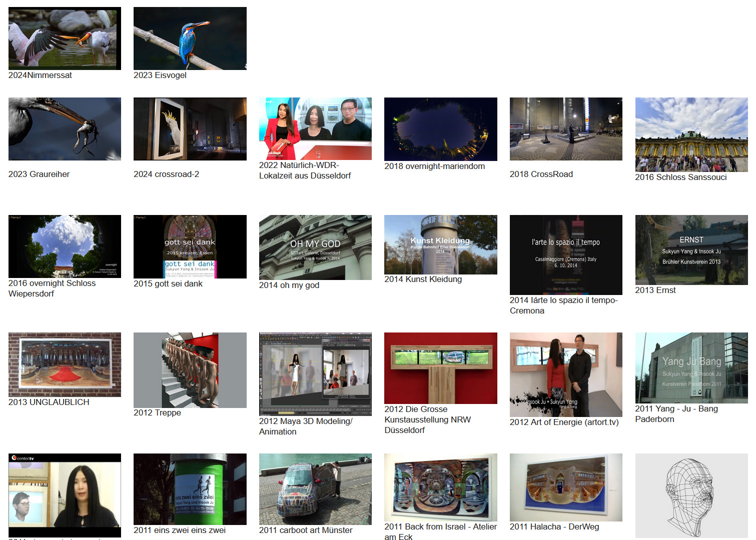
Task: Open the 2013 UNGLAUBLICH panorama image
Action: [65, 364]
